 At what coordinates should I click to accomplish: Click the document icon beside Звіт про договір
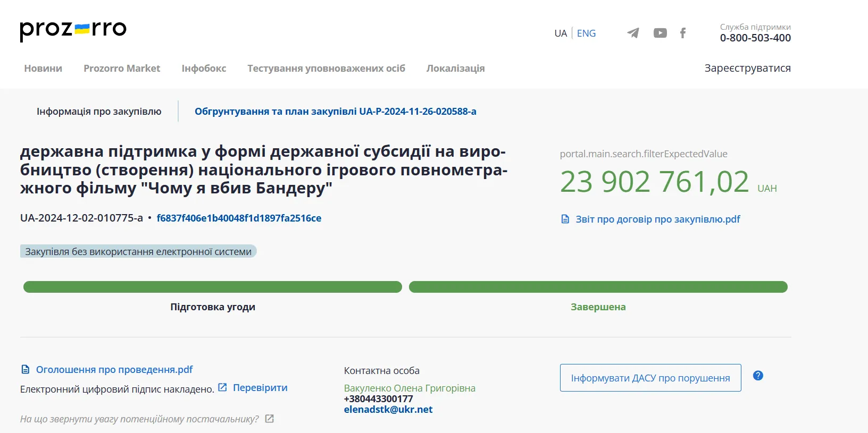tap(565, 219)
